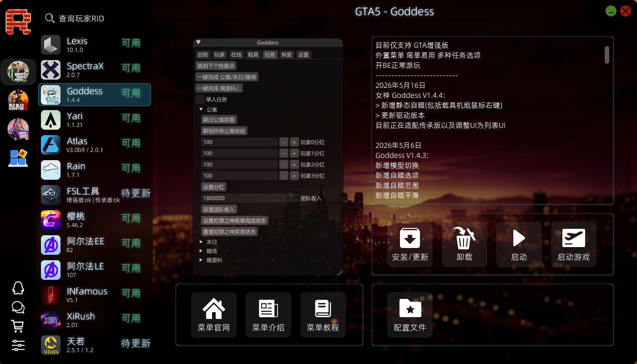Click 跳过公寓前置 button
Screen dimensions: 637x364
[219, 120]
